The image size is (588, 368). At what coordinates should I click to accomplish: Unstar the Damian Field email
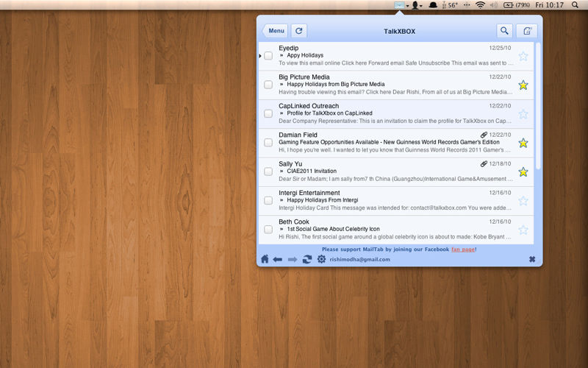(523, 143)
